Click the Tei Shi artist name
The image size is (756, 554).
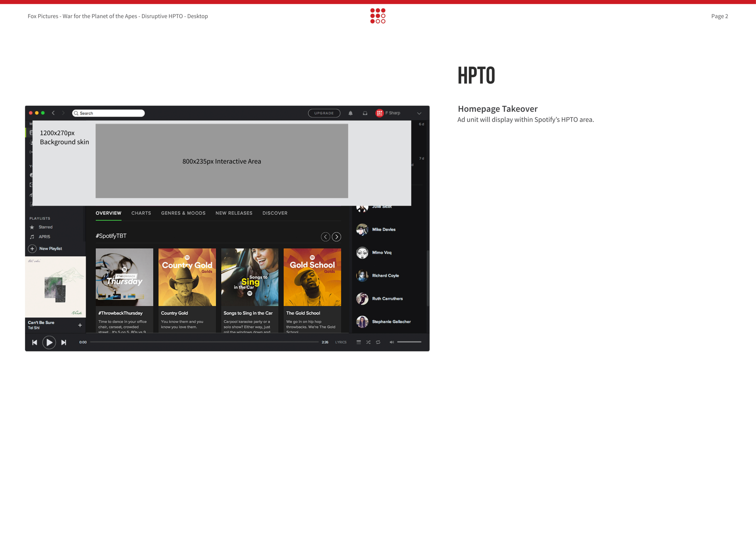34,328
